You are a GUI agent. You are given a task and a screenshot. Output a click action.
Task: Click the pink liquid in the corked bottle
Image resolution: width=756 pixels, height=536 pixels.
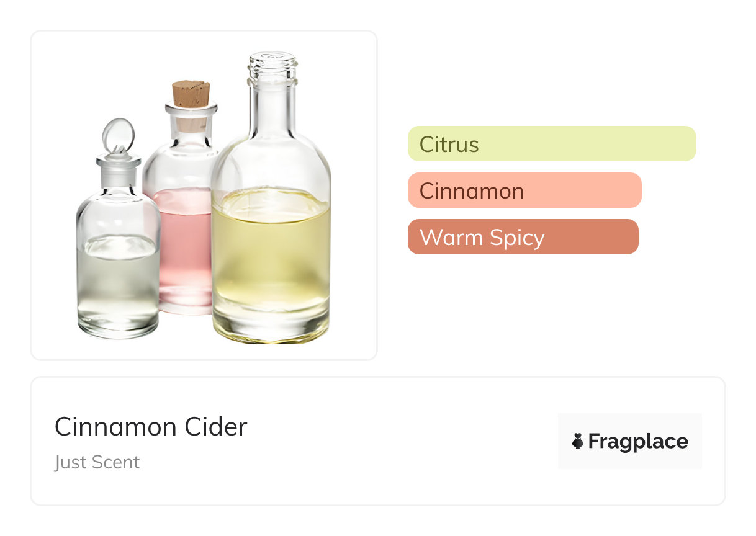[183, 248]
